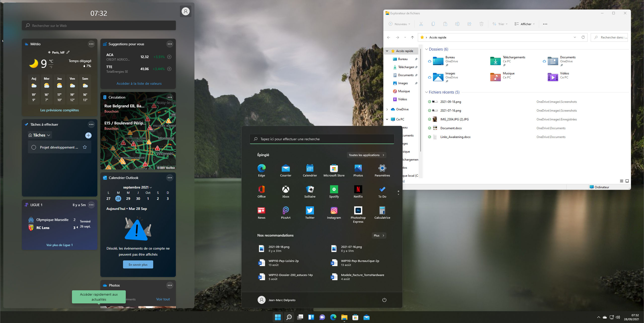This screenshot has width=644, height=323.
Task: Open Xbox app from pinned apps
Action: click(286, 190)
